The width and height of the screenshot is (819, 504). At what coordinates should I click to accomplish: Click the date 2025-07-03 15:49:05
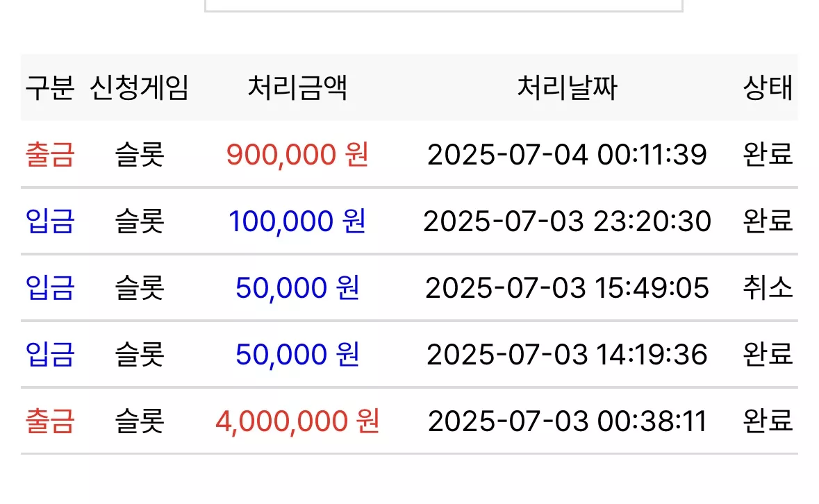click(x=568, y=288)
